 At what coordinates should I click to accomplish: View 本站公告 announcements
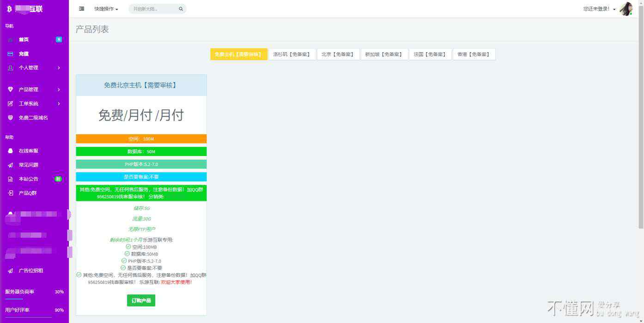point(28,179)
